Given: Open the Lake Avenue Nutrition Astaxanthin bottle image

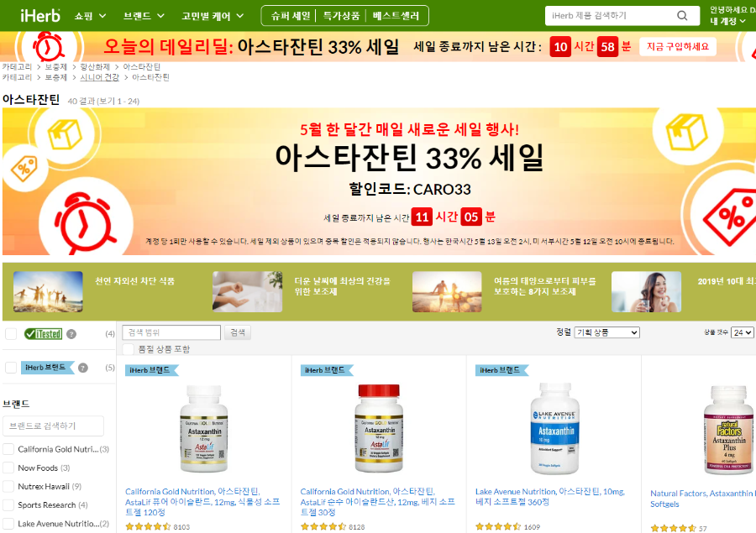Looking at the screenshot, I should [x=554, y=428].
